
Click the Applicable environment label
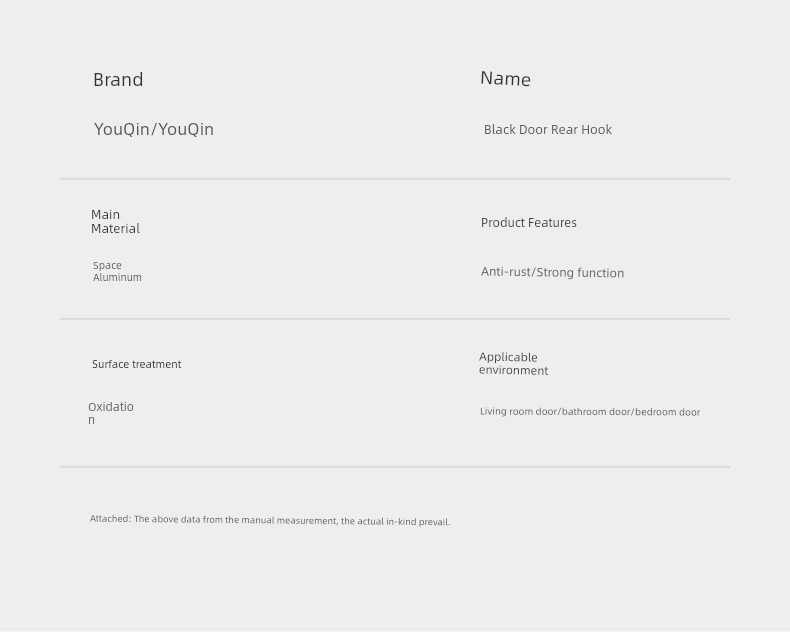(x=513, y=364)
